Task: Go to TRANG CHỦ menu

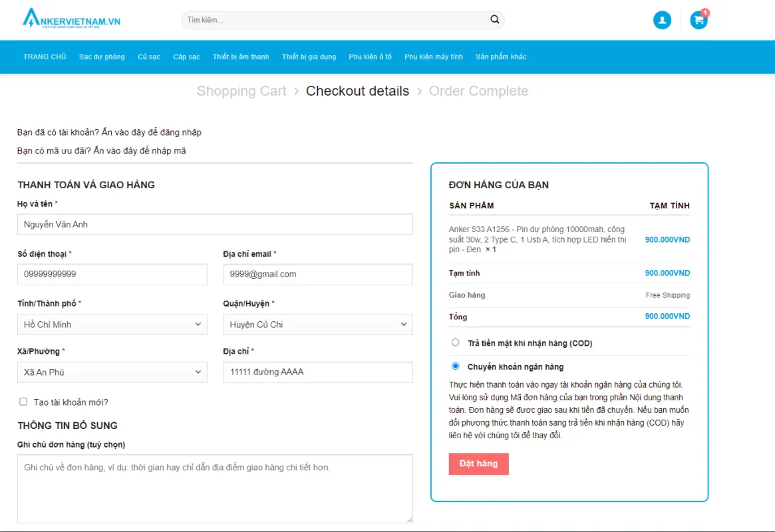Action: 45,57
